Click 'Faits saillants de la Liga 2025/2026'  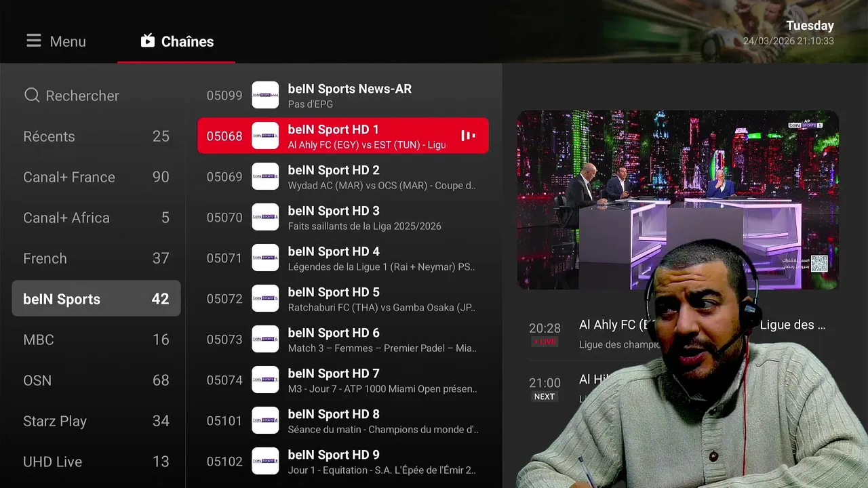coord(364,226)
